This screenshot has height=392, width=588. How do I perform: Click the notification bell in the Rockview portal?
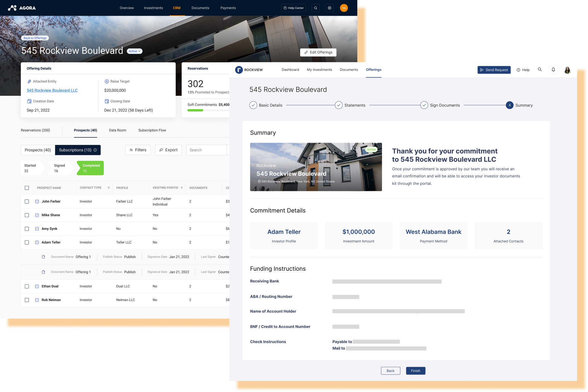click(x=553, y=70)
